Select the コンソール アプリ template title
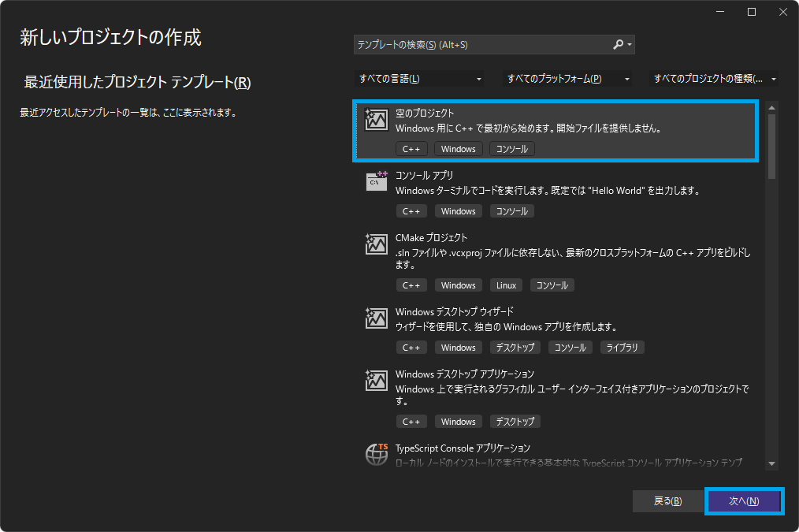The image size is (799, 532). pos(424,175)
